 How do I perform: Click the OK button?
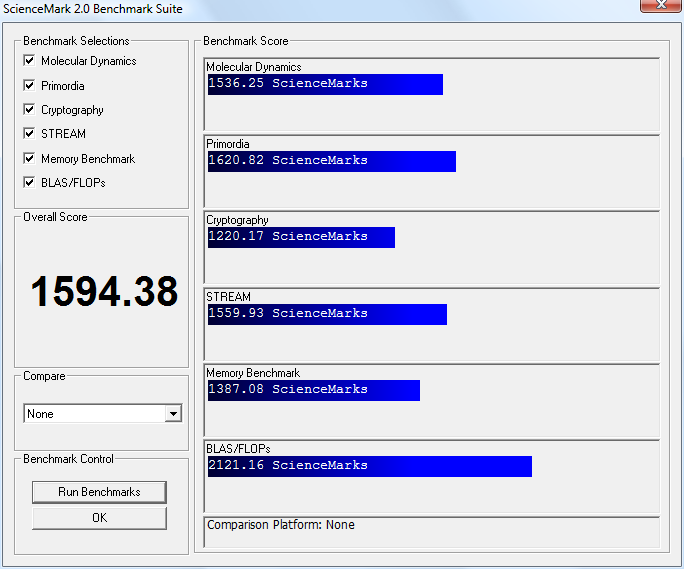point(99,518)
